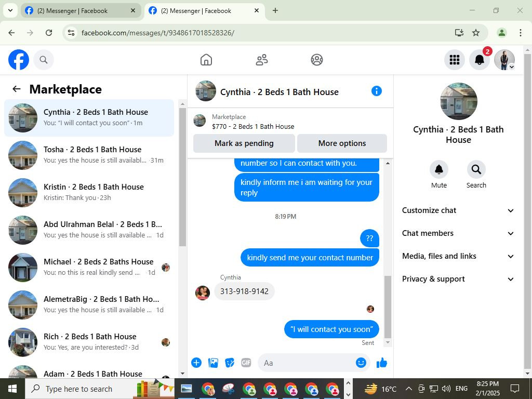Click the ?? message bubble

(x=369, y=238)
